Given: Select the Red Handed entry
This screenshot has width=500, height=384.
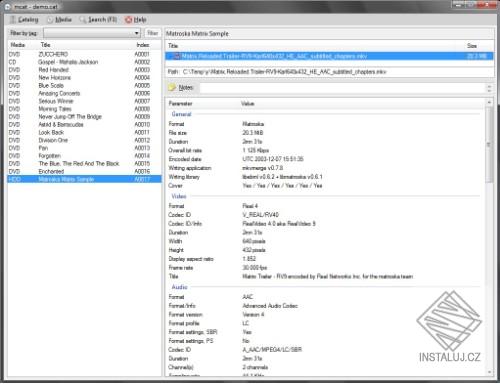Looking at the screenshot, I should [x=84, y=70].
